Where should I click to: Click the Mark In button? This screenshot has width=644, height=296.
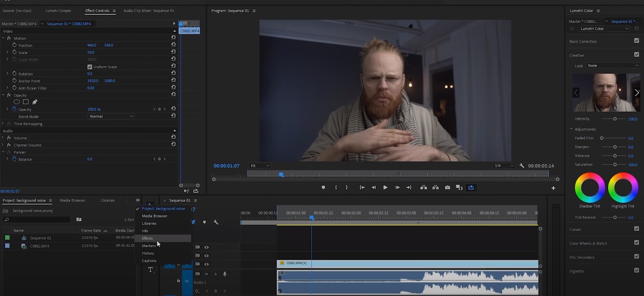336,187
